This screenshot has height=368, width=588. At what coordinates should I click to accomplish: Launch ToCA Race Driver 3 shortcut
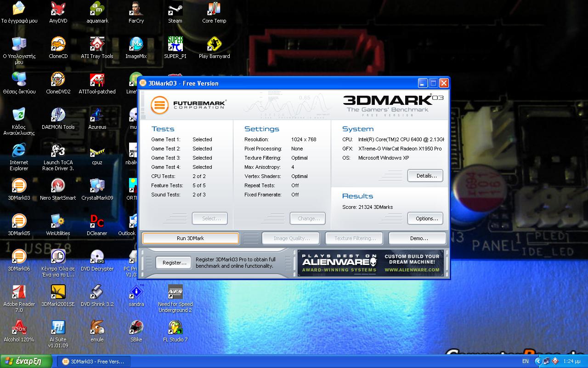click(x=58, y=157)
